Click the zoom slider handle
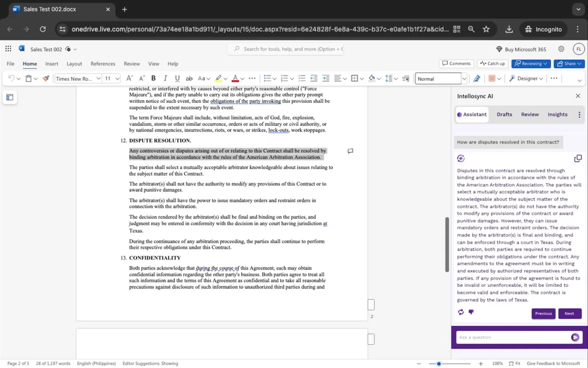Image resolution: width=588 pixels, height=368 pixels. [x=438, y=364]
